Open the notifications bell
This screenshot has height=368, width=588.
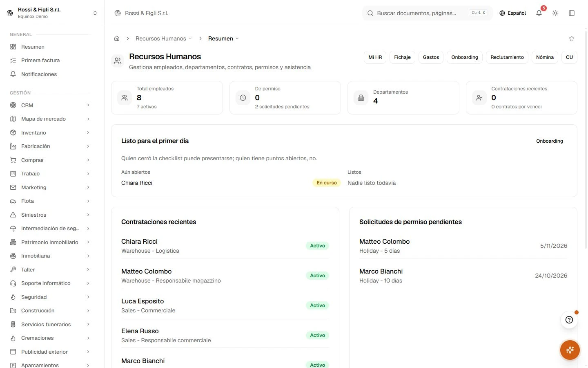539,13
